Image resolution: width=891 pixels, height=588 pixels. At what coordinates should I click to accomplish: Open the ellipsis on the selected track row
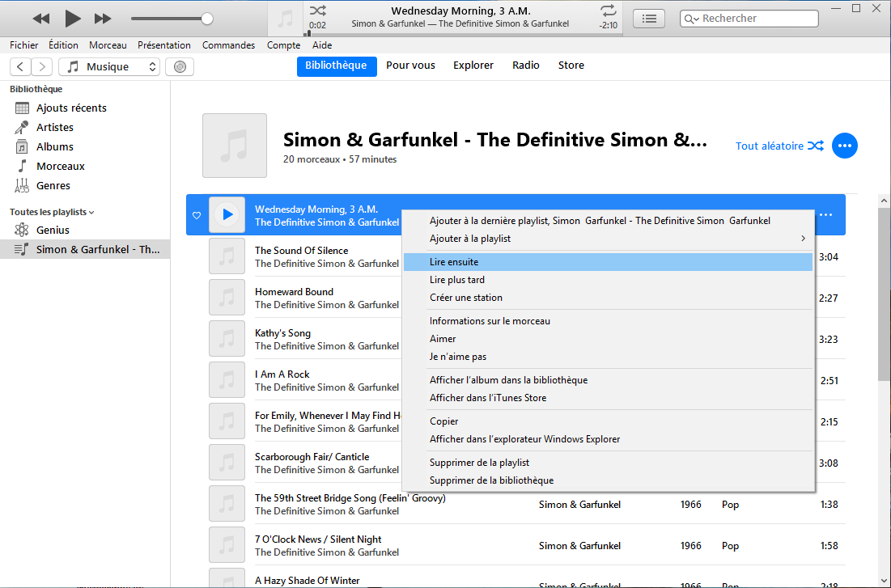coord(825,215)
